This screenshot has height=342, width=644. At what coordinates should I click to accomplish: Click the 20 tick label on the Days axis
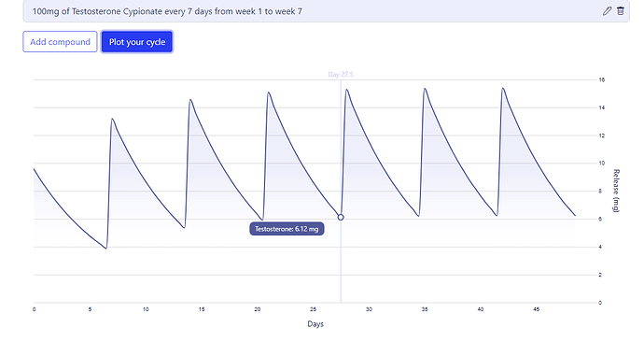click(257, 309)
